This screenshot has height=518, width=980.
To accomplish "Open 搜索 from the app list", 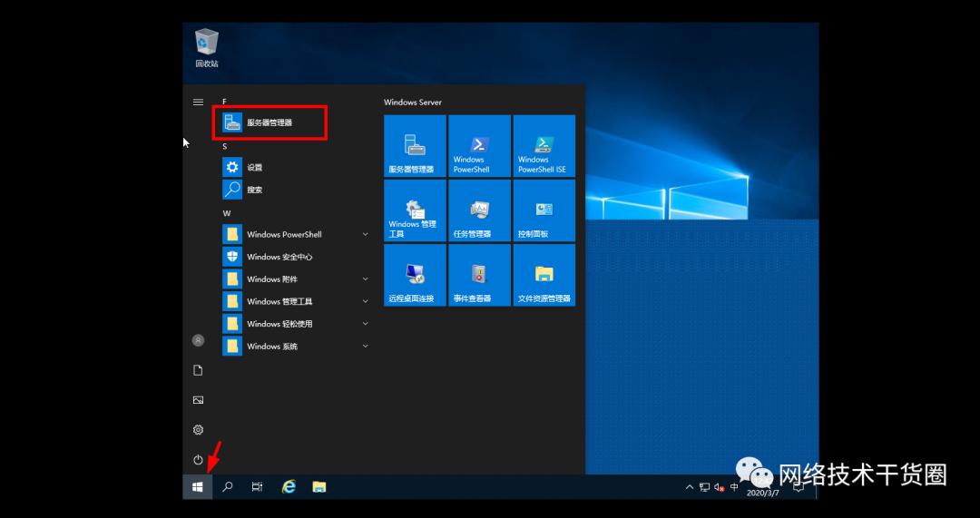I will (296, 190).
